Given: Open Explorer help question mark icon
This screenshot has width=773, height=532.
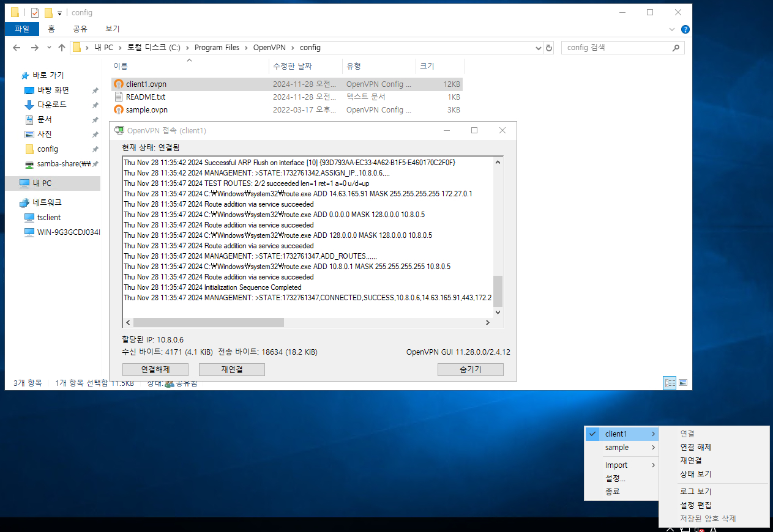Looking at the screenshot, I should [685, 29].
